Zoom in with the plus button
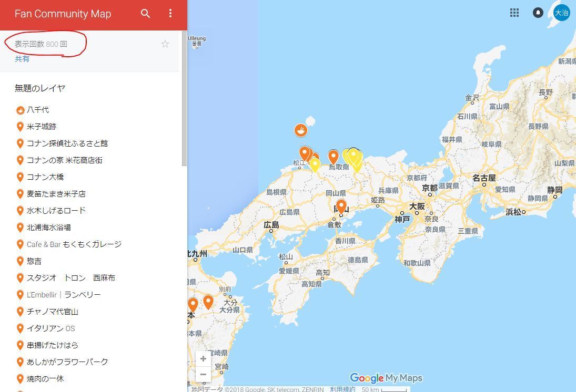The height and width of the screenshot is (392, 576). 203,359
